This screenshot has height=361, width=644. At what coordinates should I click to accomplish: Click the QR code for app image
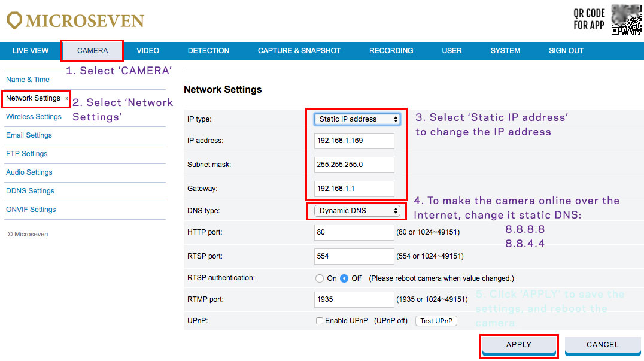coord(626,20)
